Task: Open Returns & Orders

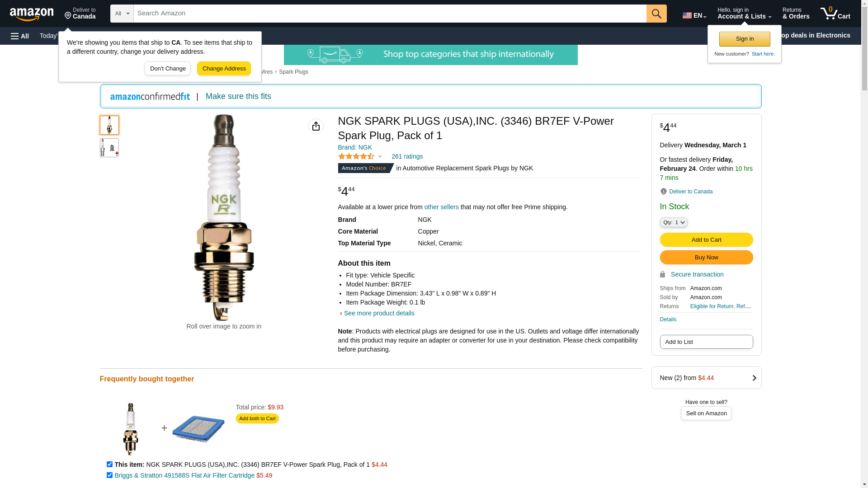Action: pyautogui.click(x=796, y=14)
